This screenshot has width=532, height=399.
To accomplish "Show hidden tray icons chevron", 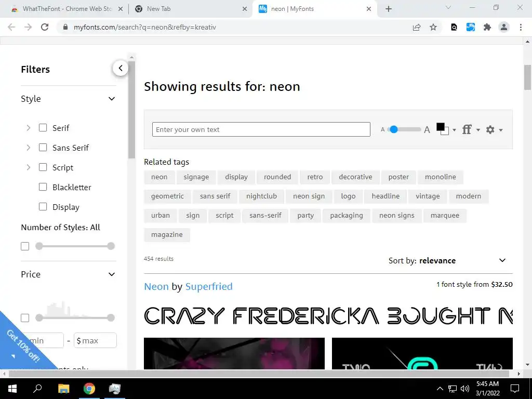I will [x=440, y=389].
